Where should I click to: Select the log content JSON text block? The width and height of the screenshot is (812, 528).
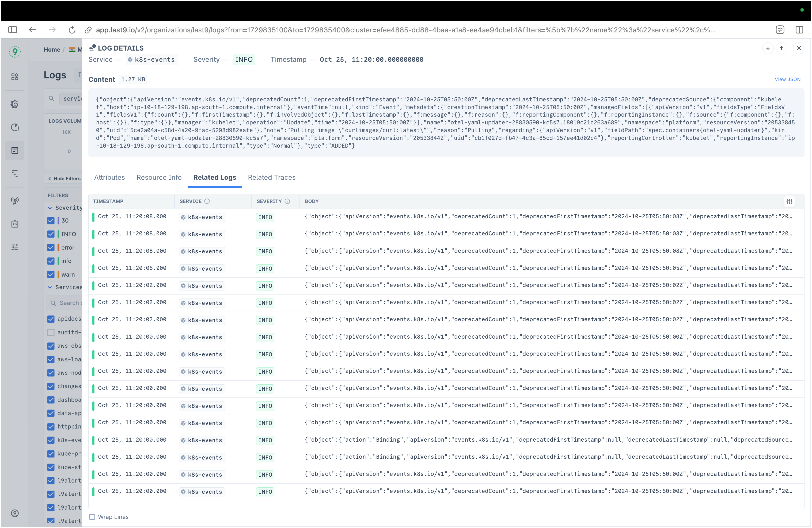click(x=446, y=123)
